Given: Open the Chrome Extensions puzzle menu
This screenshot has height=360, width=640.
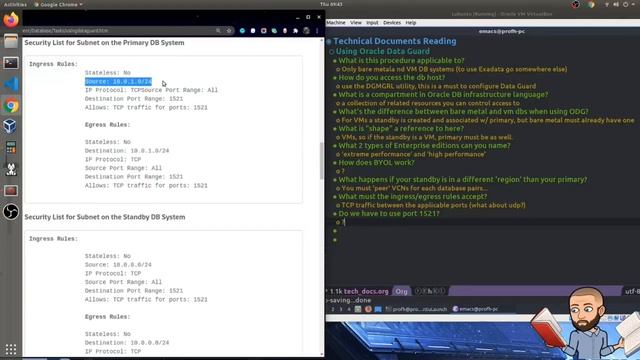Looking at the screenshot, I should pos(296,31).
